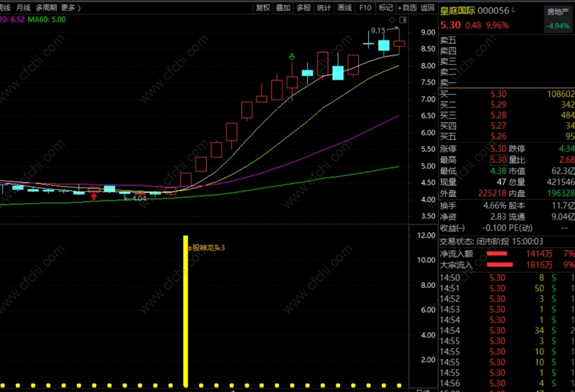Open F10 company info
Screen dimensions: 575x392
point(365,8)
